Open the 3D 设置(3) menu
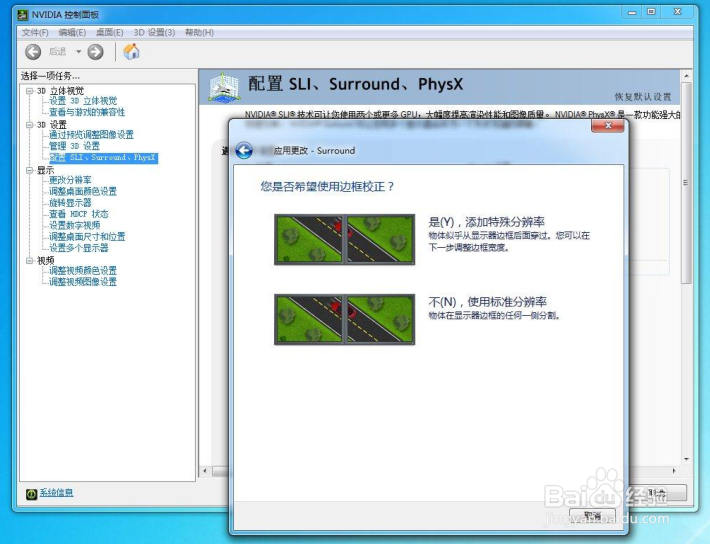This screenshot has height=544, width=710. coord(154,33)
